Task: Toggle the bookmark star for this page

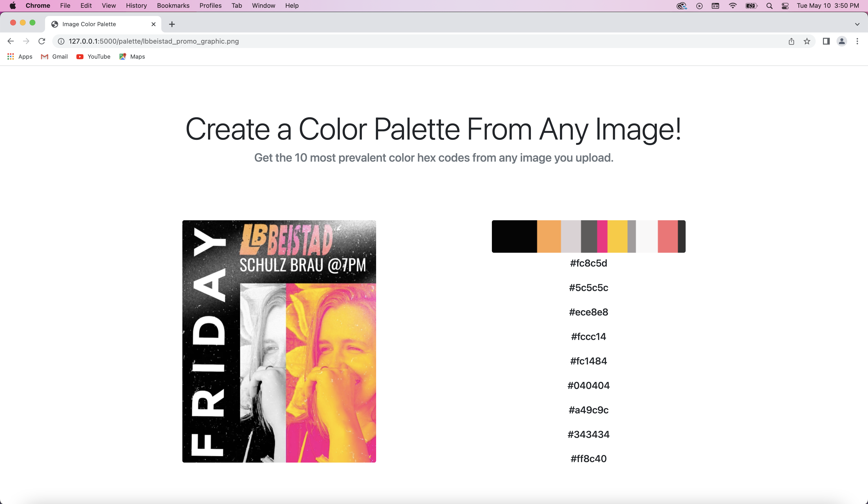Action: click(x=807, y=41)
